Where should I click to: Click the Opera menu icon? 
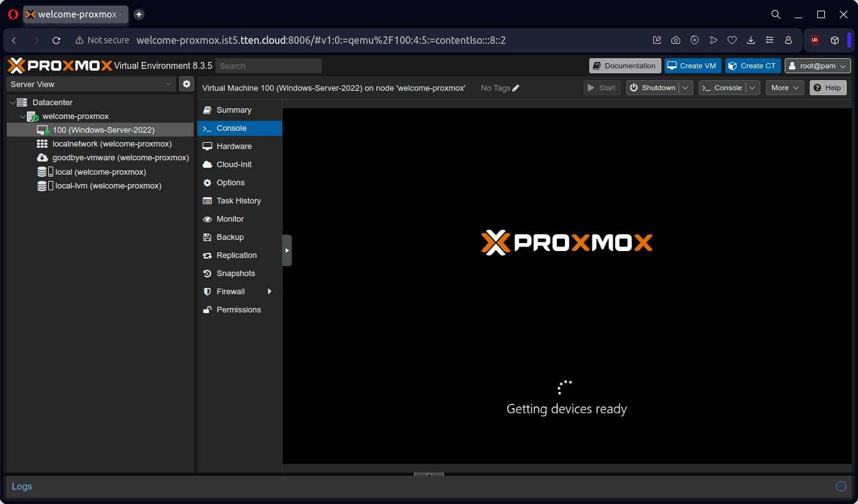pos(13,14)
